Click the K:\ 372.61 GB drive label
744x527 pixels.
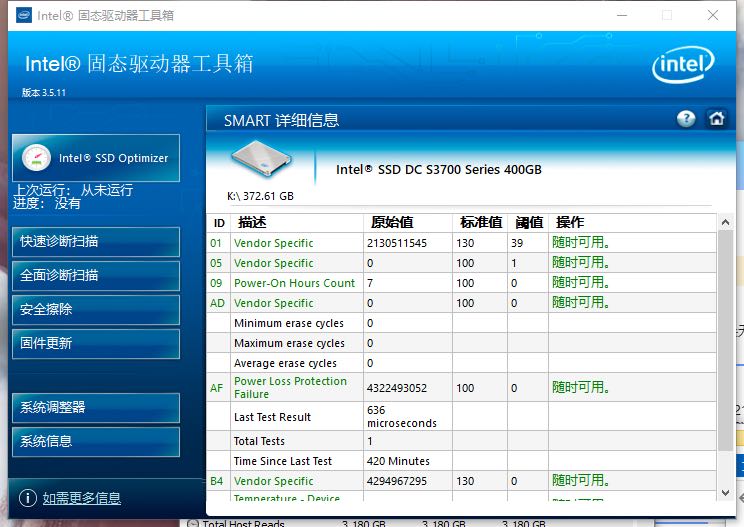[260, 196]
